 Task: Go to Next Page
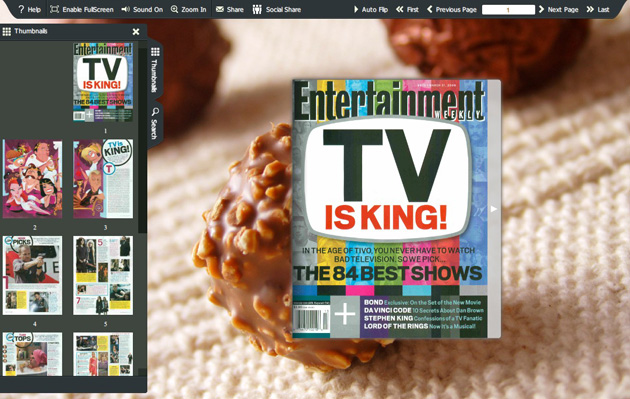pos(558,9)
